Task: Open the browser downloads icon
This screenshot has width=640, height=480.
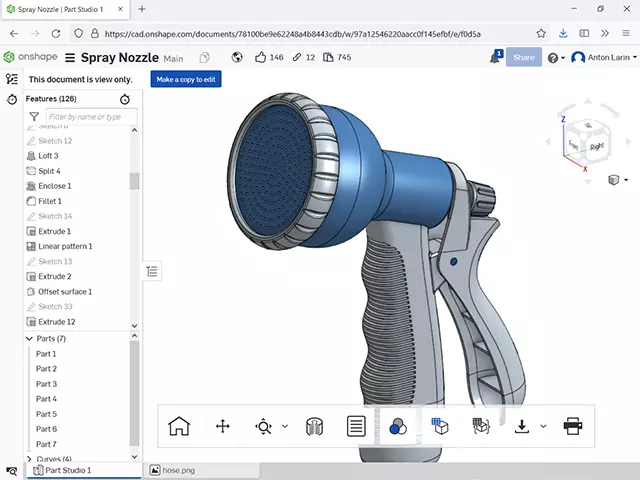Action: point(563,33)
